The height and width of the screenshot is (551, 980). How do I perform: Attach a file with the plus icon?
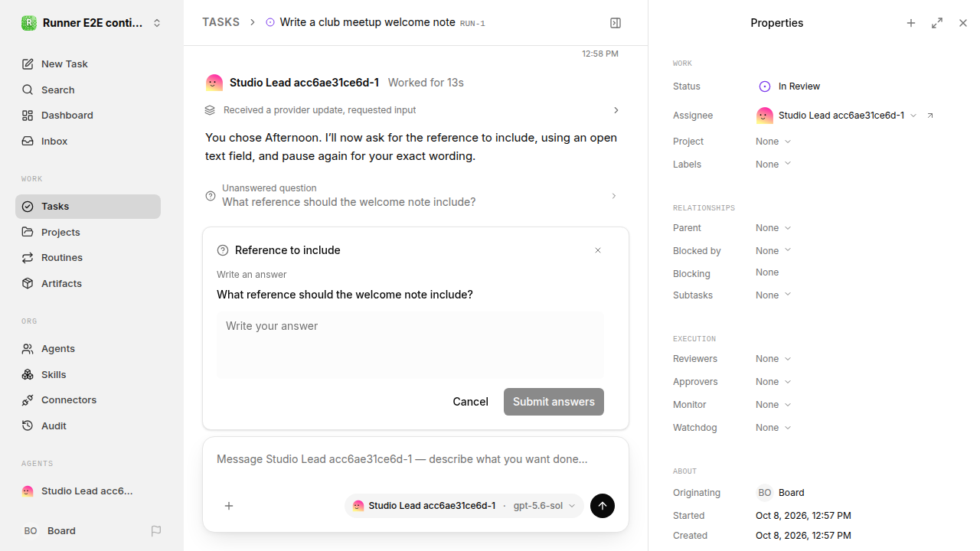229,506
